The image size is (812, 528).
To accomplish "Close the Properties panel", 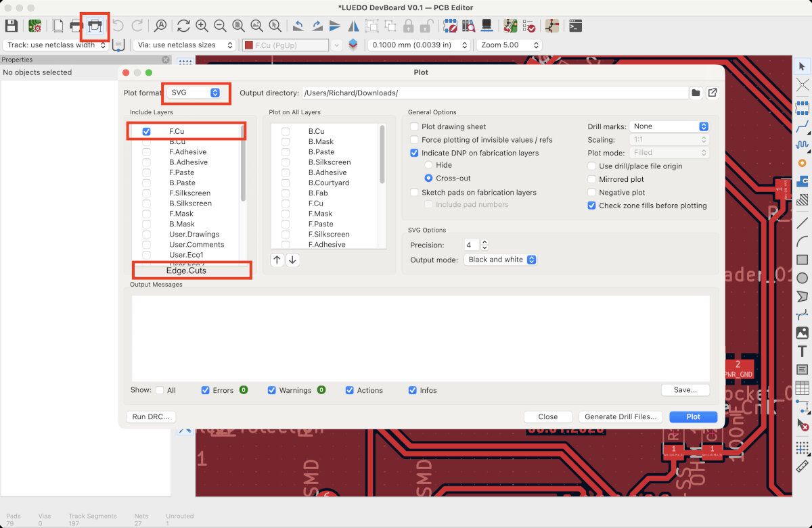I will [166, 59].
